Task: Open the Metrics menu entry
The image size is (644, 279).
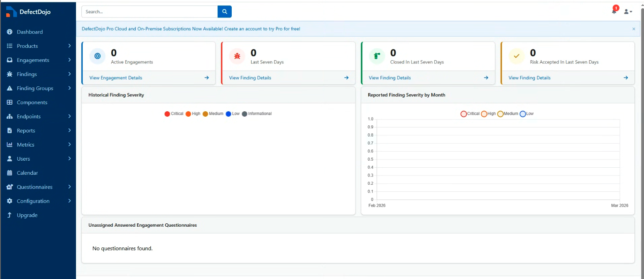Action: 26,144
